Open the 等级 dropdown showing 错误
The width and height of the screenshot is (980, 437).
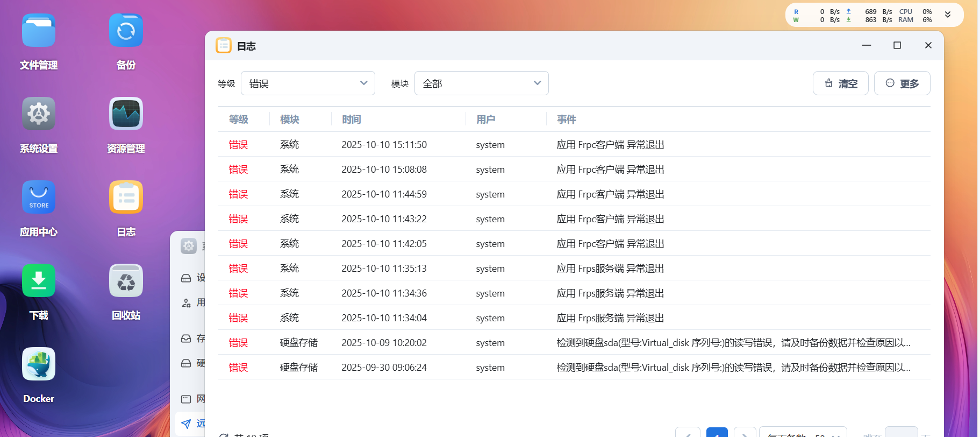(x=307, y=83)
